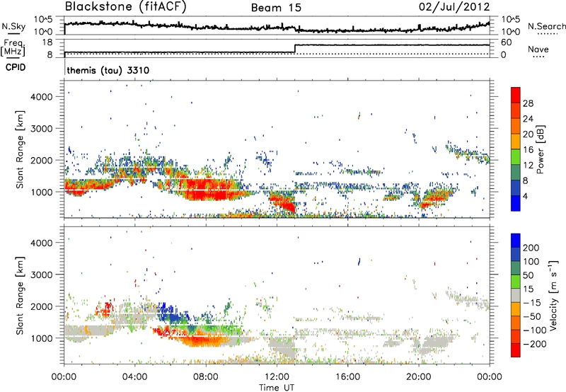
Task: Click the '200' value on Velocity colorbar
Action: pos(531,248)
